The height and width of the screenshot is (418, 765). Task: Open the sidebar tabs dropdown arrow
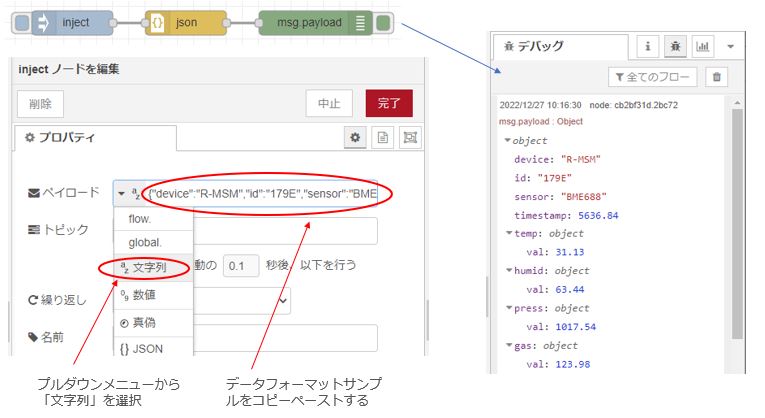tap(731, 46)
